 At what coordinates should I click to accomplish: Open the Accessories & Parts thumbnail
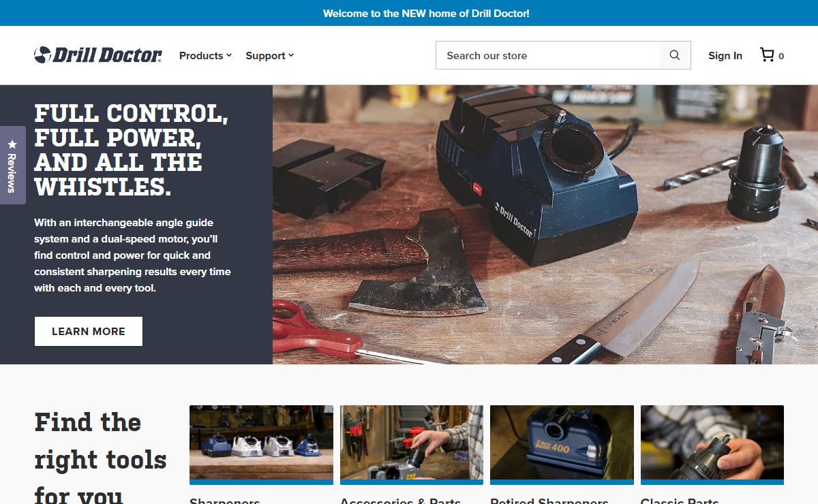[x=412, y=444]
